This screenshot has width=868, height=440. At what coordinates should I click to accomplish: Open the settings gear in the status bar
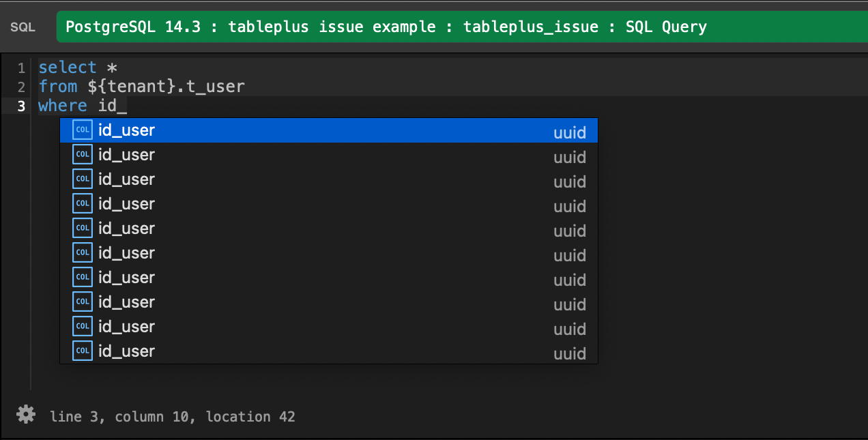25,414
